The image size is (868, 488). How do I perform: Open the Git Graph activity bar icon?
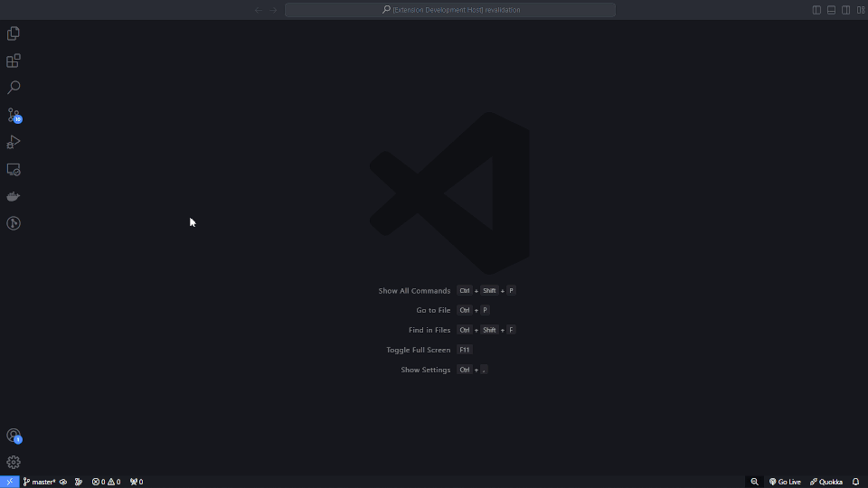(x=14, y=223)
